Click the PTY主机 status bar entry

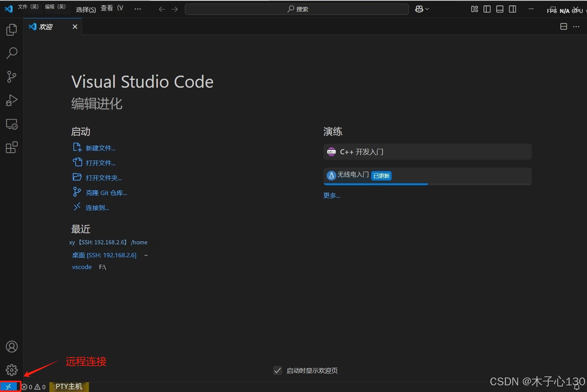tap(69, 387)
